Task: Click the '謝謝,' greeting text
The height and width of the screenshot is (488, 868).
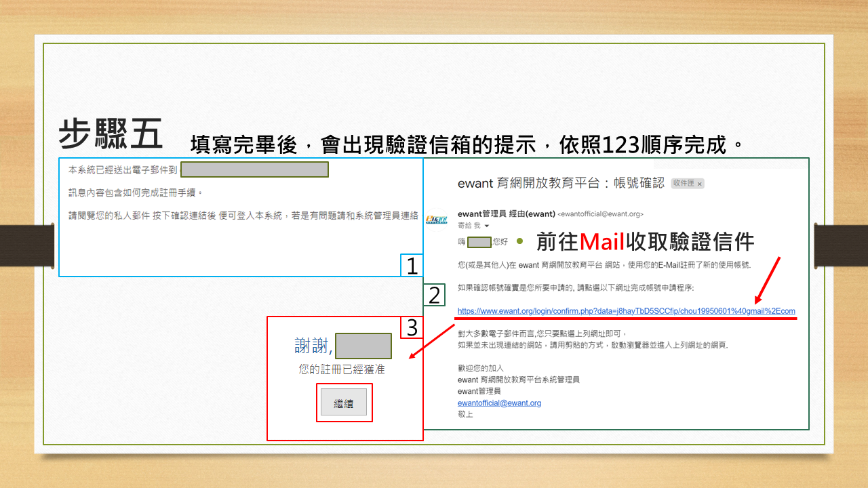Action: click(314, 346)
